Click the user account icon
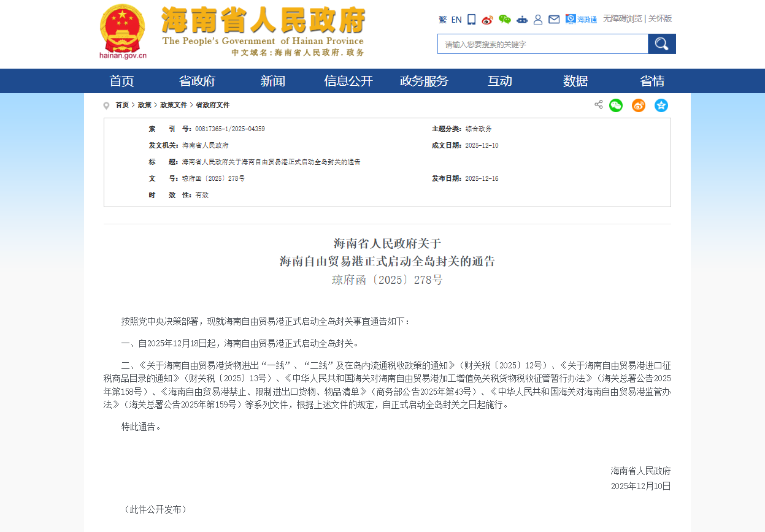The image size is (765, 532). click(538, 20)
